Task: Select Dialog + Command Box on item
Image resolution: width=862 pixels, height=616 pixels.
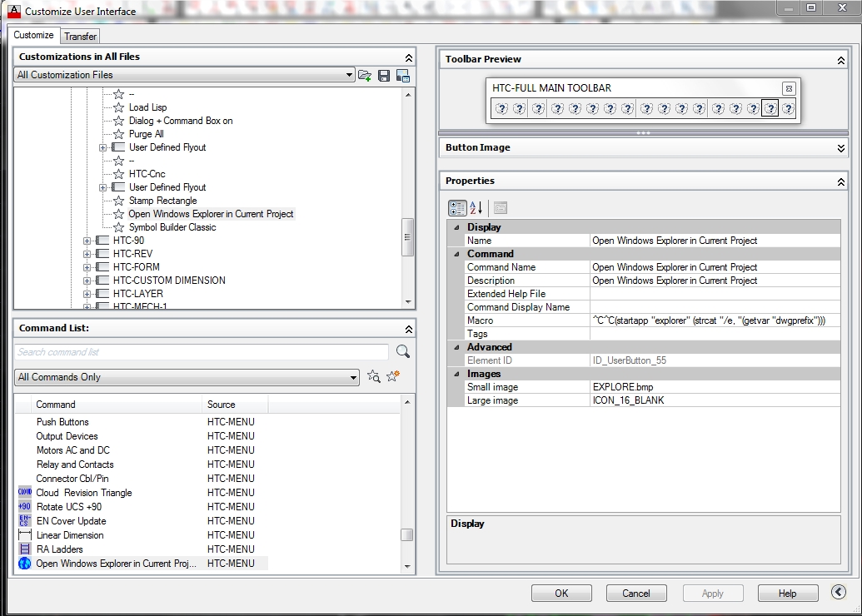Action: click(181, 121)
